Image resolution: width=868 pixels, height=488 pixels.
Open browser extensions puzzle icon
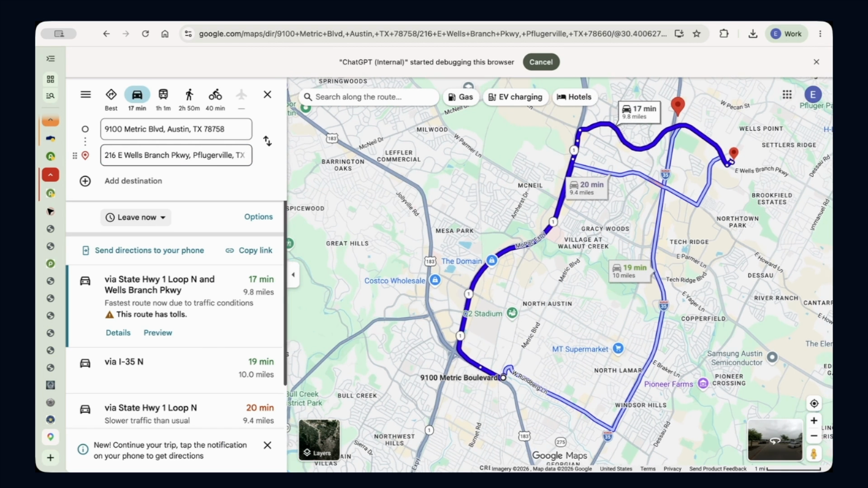[x=724, y=34]
